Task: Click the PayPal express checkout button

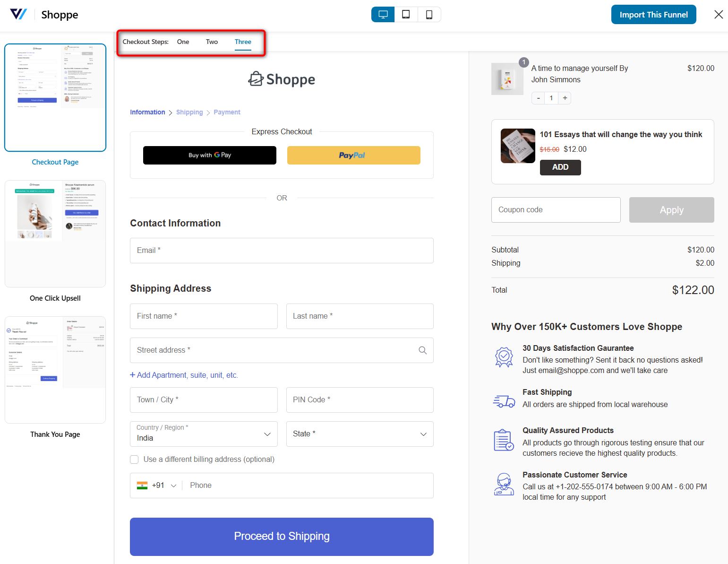Action: click(x=354, y=155)
